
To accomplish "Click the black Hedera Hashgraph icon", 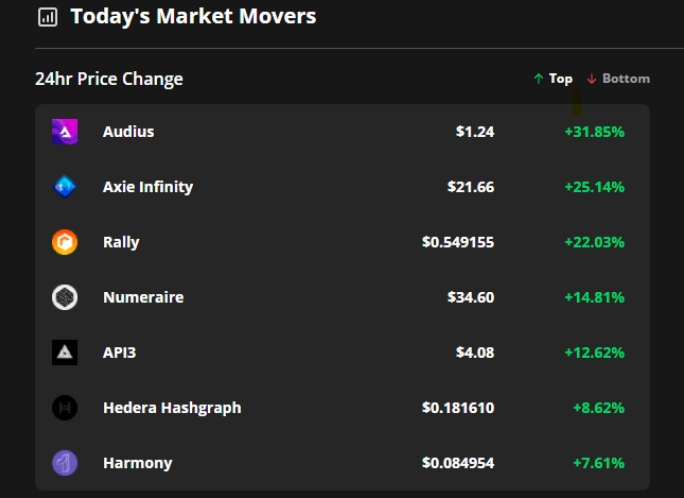I will 65,408.
